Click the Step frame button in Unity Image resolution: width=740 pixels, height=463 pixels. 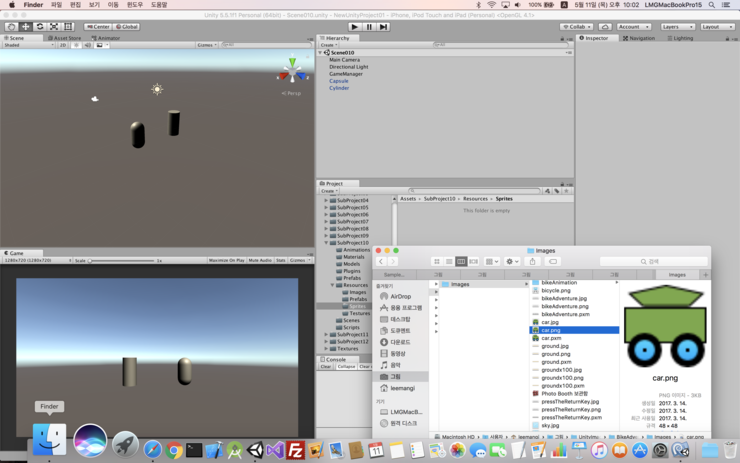[383, 27]
